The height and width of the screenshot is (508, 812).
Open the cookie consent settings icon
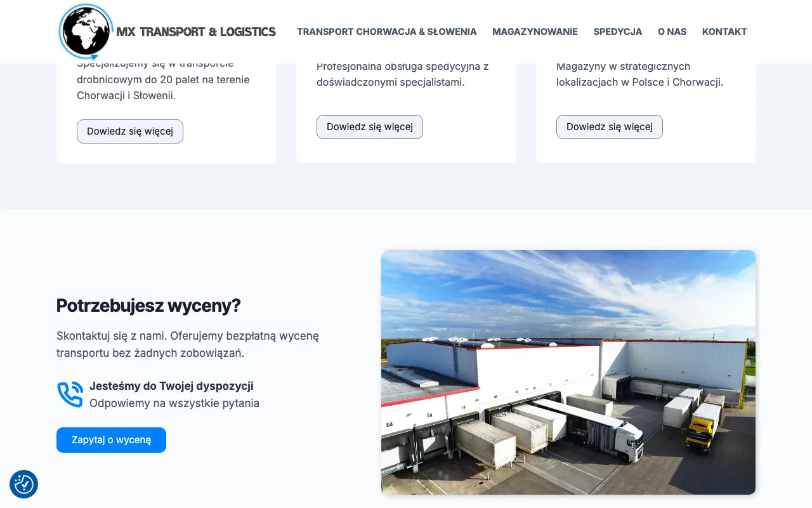pos(23,484)
